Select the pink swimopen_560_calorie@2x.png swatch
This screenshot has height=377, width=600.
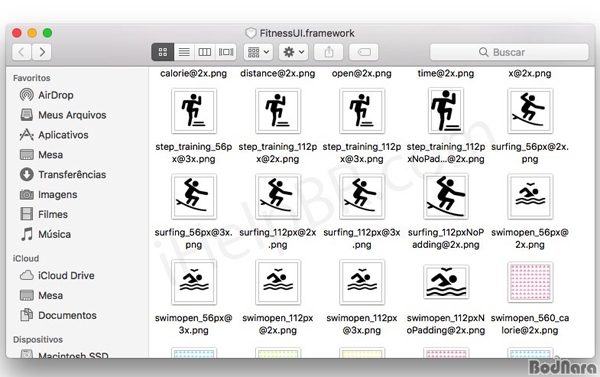530,282
